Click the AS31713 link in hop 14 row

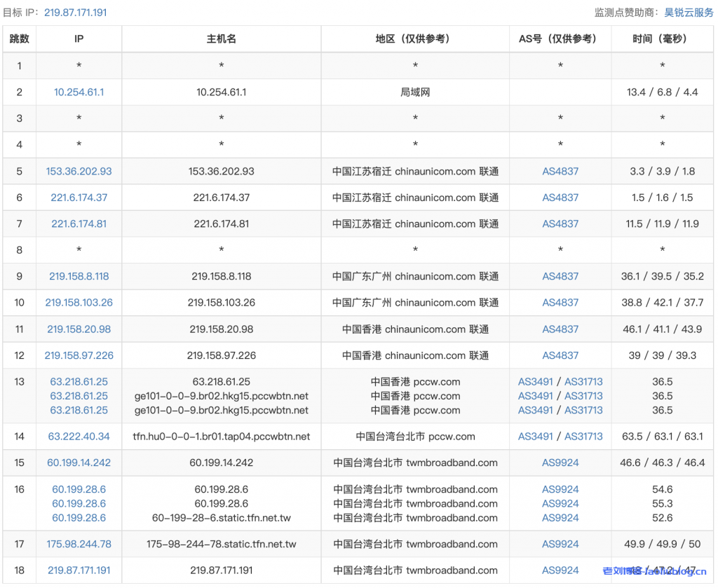pos(583,436)
